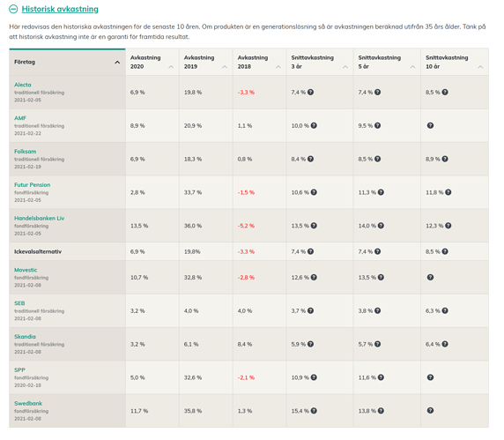504x440 pixels.
Task: Open the SPP company link
Action: coord(19,370)
